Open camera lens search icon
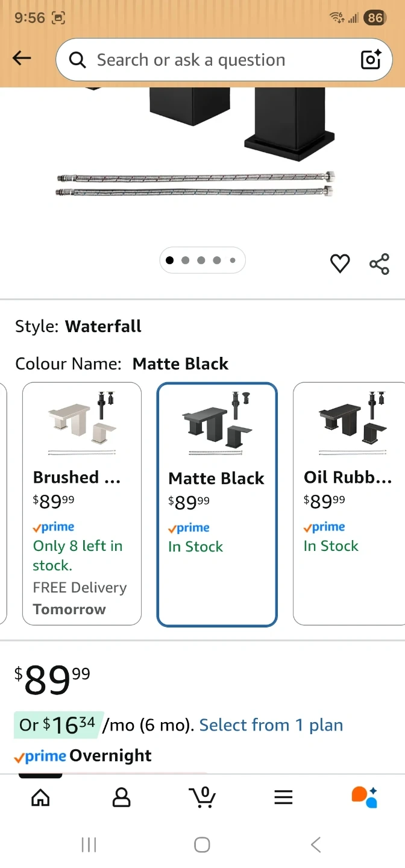The image size is (405, 868). [x=371, y=60]
